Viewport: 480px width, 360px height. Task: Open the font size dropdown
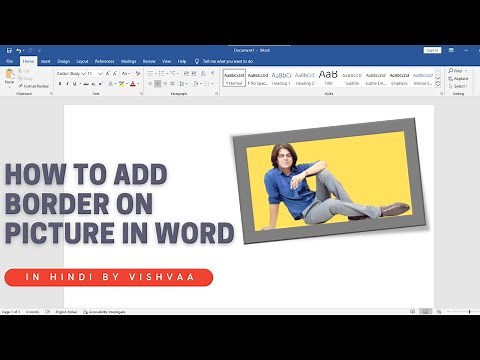pos(100,73)
